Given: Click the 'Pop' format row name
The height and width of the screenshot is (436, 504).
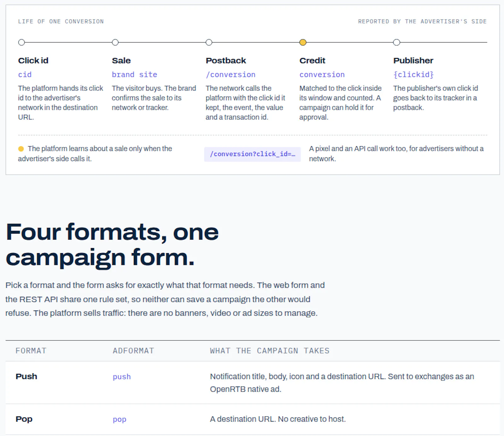Looking at the screenshot, I should [x=24, y=419].
